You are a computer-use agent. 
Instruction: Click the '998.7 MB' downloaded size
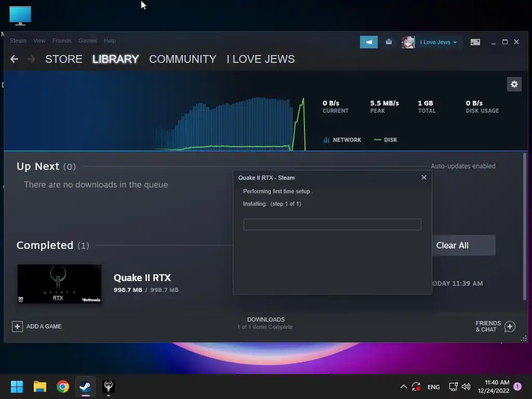[128, 290]
